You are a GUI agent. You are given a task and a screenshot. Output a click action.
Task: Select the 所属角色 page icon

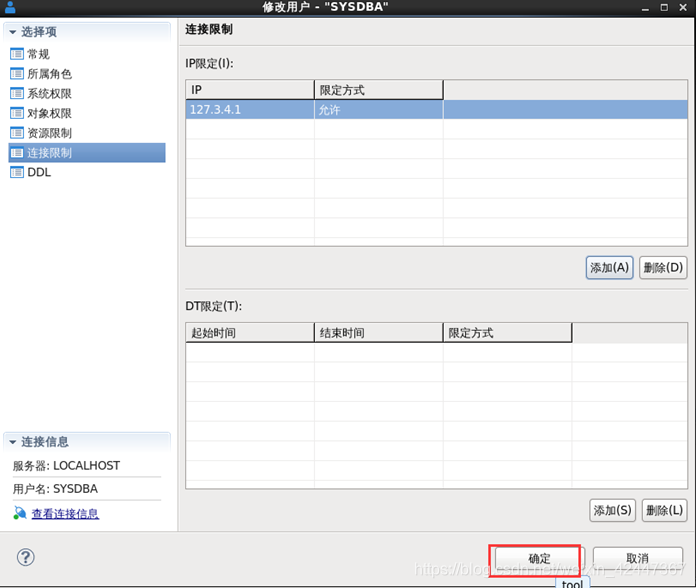(17, 74)
